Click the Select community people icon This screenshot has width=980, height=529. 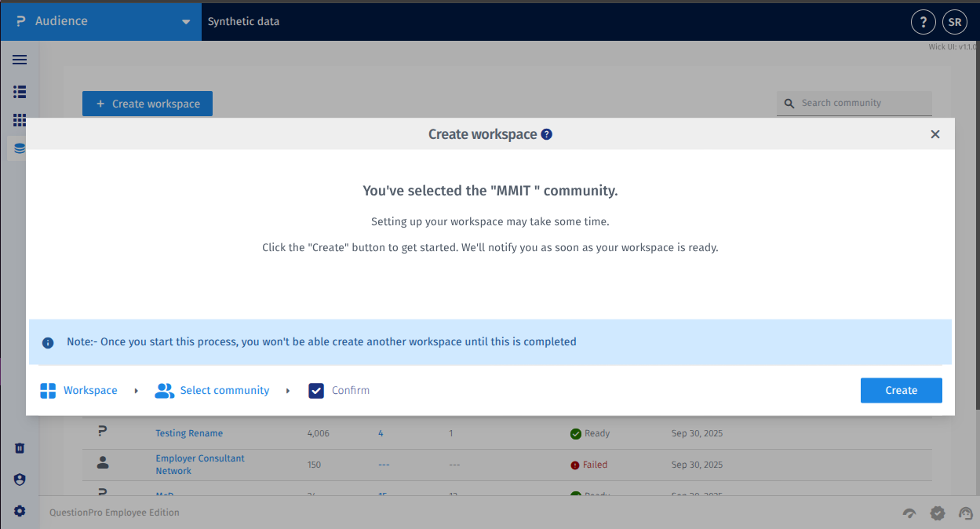point(164,390)
